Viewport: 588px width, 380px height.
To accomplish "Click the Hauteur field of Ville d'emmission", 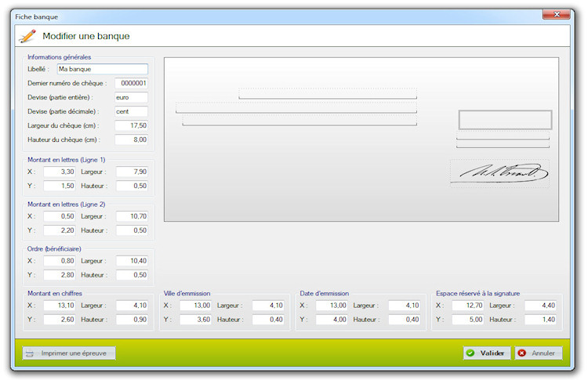I will coord(268,320).
